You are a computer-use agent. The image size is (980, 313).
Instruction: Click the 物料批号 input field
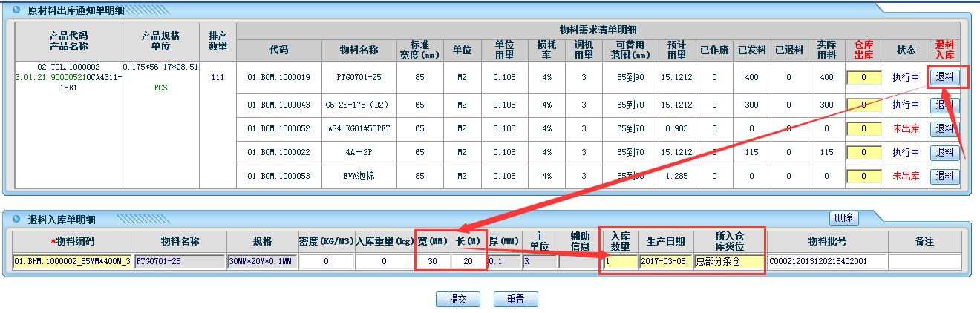[826, 261]
